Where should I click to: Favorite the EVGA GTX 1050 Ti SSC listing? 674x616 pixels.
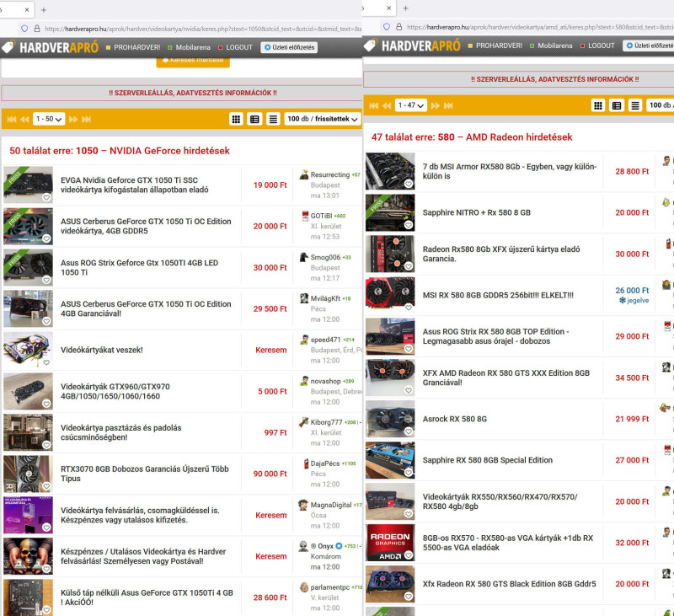(x=46, y=197)
